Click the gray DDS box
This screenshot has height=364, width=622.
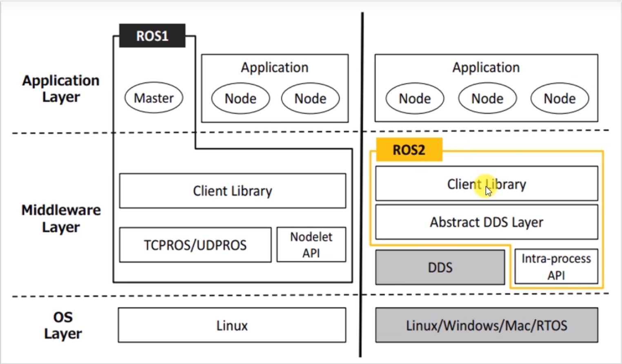pyautogui.click(x=440, y=267)
